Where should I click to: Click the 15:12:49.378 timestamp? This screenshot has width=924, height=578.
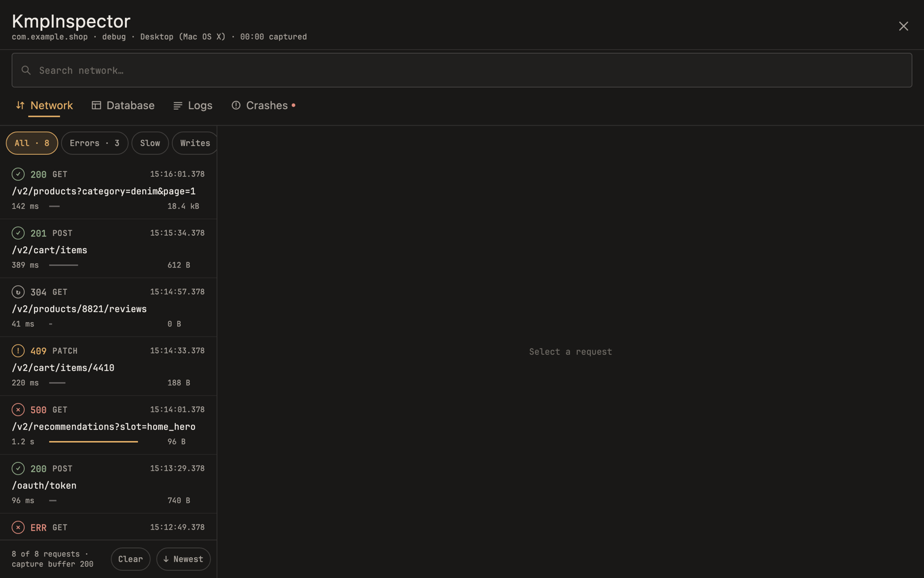click(x=177, y=527)
